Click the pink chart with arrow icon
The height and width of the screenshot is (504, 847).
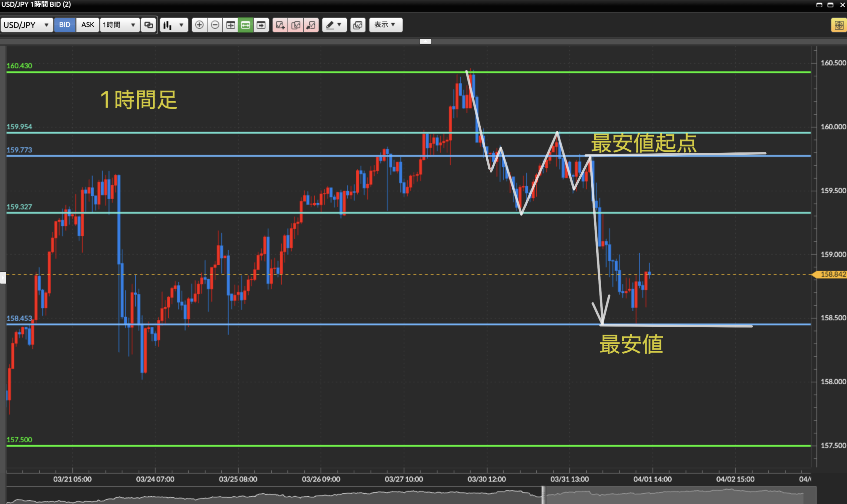pos(311,25)
